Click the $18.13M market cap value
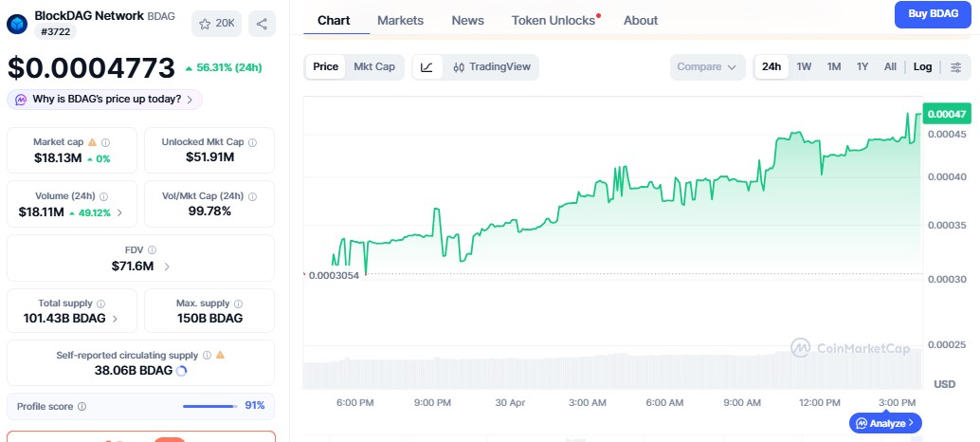This screenshot has height=442, width=980. point(58,158)
